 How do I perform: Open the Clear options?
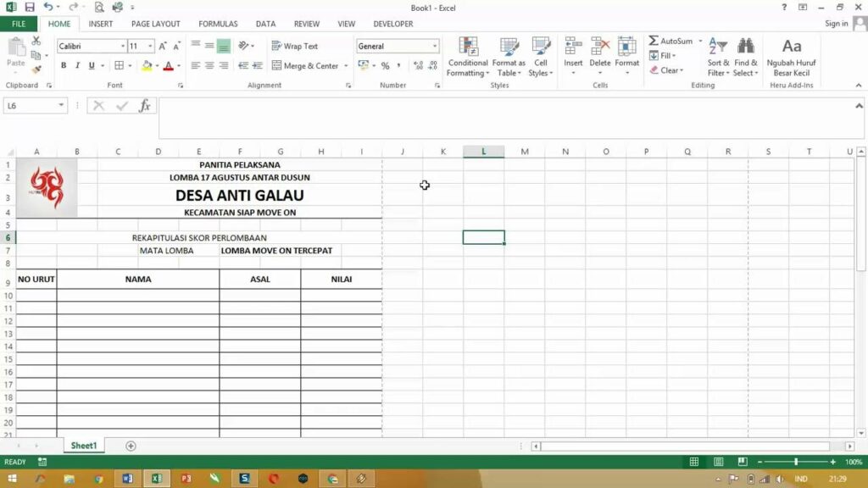point(666,70)
